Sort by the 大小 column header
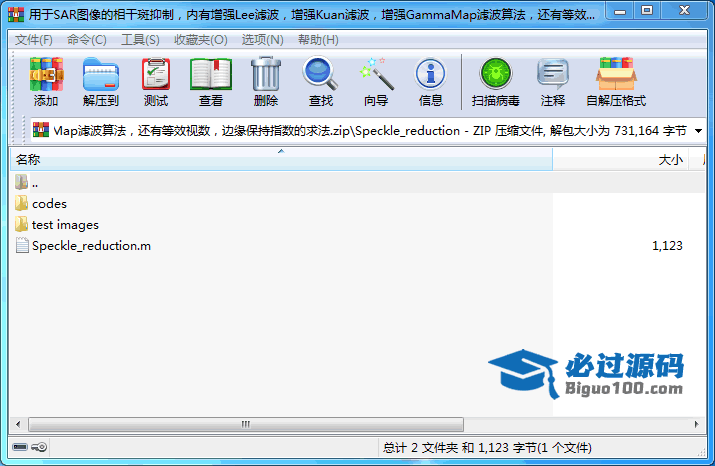The image size is (715, 466). [621, 160]
